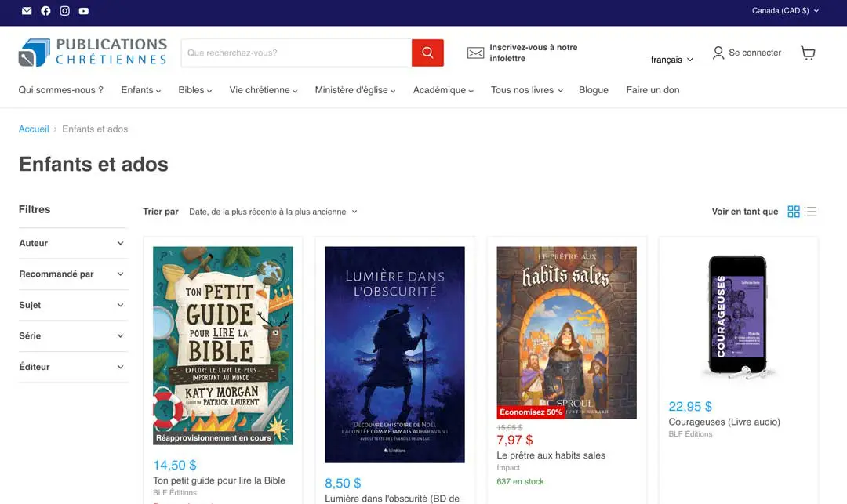Go to Qui sommes-nous ? page
The image size is (847, 504).
61,90
